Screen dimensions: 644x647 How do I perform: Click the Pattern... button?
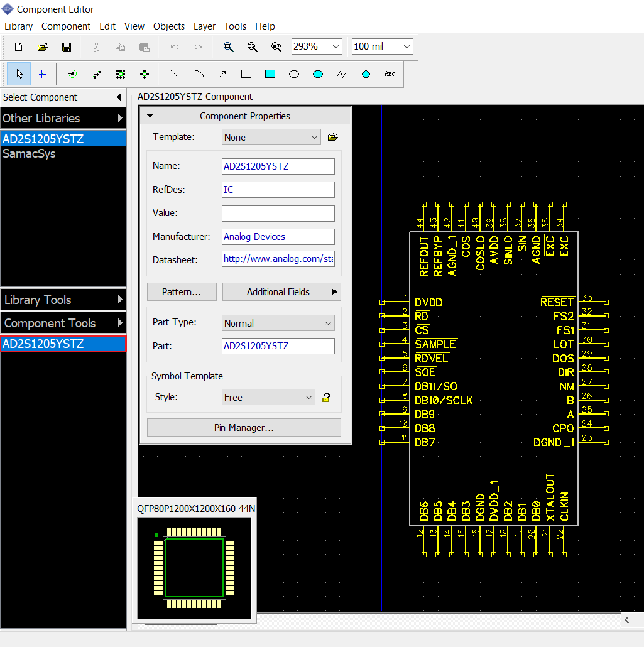(x=182, y=291)
